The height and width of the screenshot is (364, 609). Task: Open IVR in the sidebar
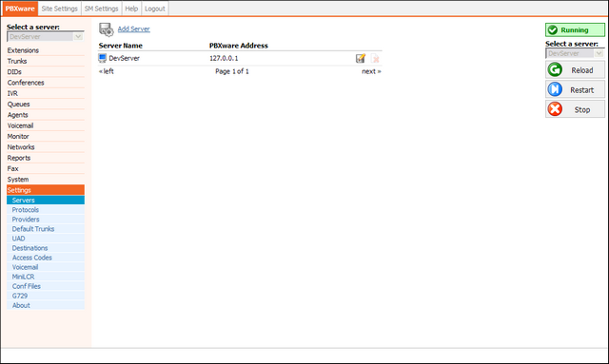[46, 93]
